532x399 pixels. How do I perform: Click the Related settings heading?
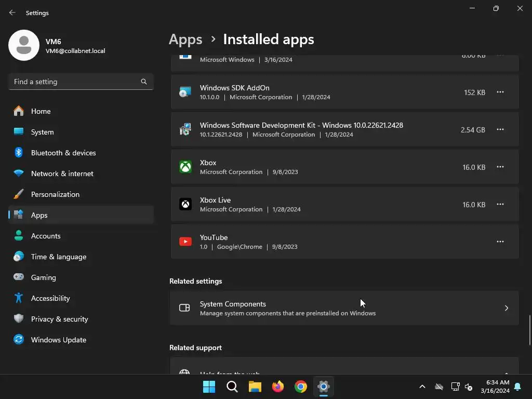[196, 281]
